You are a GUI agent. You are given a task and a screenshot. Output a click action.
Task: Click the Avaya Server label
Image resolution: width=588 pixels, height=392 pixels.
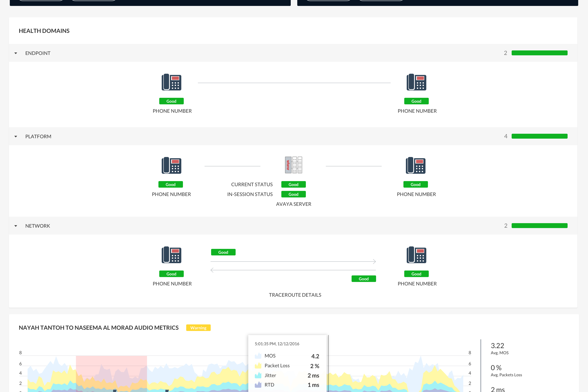(x=294, y=204)
